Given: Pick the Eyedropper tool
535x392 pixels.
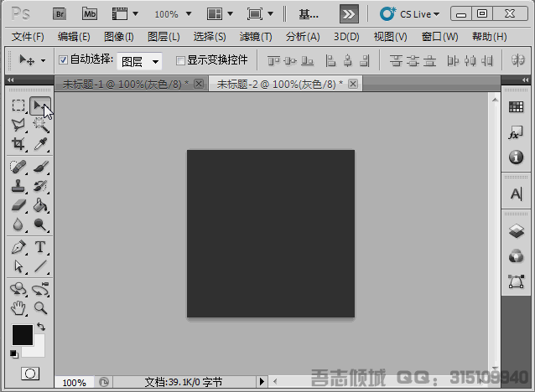Looking at the screenshot, I should click(39, 144).
